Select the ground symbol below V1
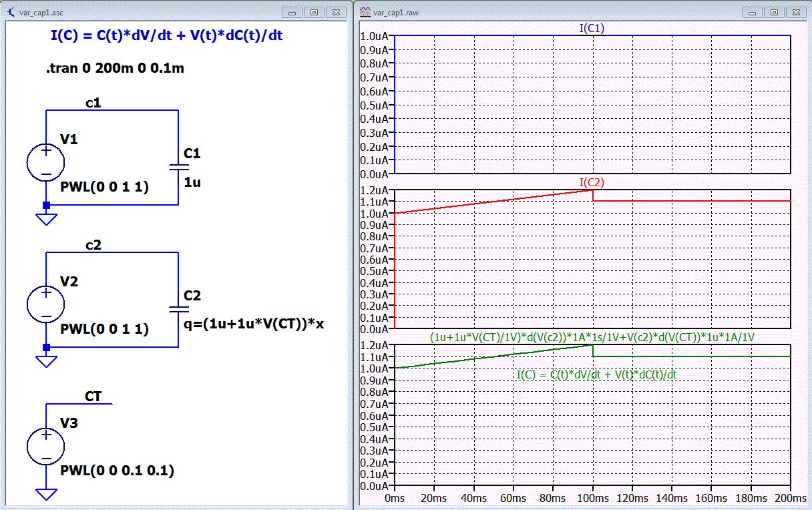The image size is (812, 510). click(x=46, y=218)
